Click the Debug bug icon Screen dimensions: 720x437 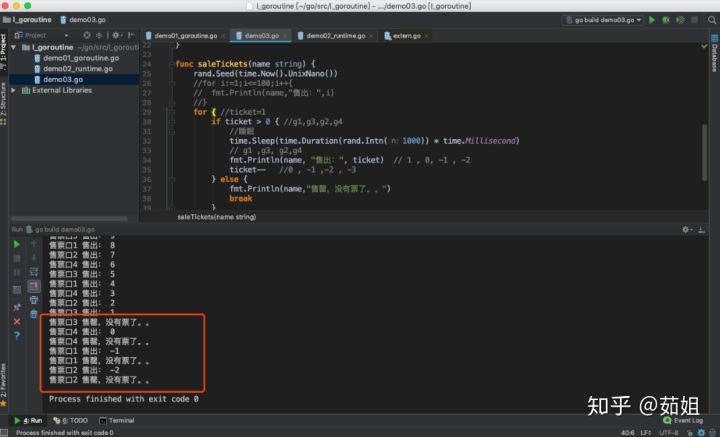point(666,19)
